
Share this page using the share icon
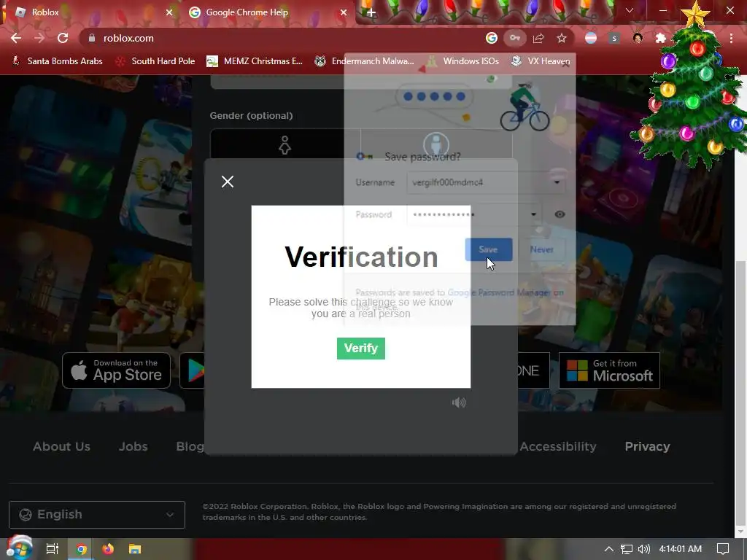click(x=538, y=38)
